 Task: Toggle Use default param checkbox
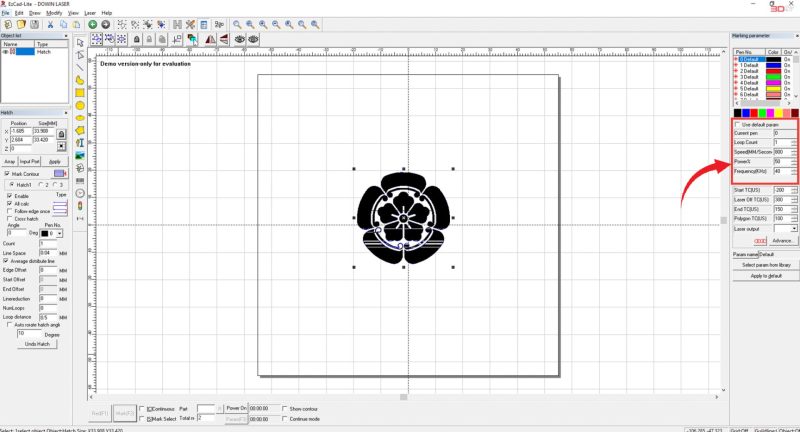coord(738,124)
